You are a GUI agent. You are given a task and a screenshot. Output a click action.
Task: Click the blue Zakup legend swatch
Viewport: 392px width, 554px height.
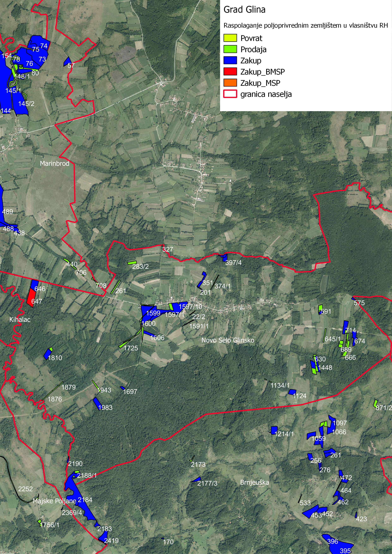pyautogui.click(x=230, y=60)
